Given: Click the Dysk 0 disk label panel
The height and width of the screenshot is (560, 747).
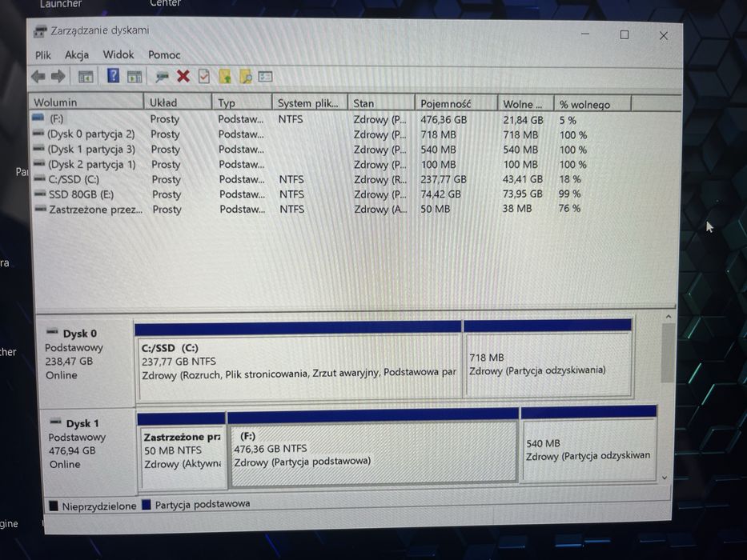Looking at the screenshot, I should click(86, 360).
